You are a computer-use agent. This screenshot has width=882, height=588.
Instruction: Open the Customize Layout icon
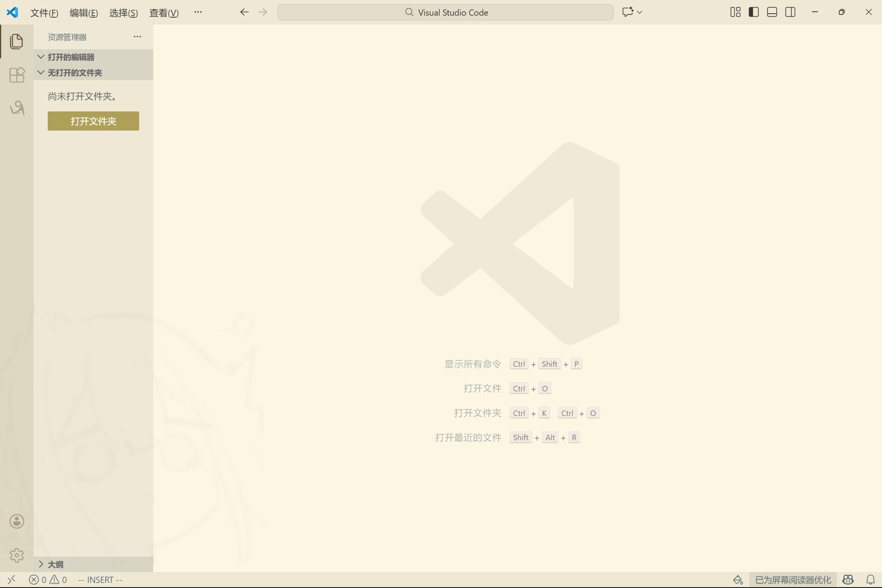click(x=735, y=12)
